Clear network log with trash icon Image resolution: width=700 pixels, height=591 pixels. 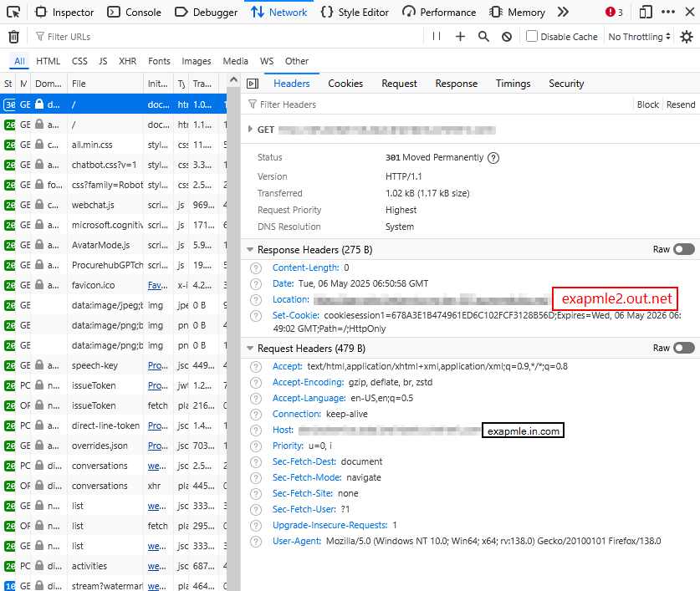pyautogui.click(x=14, y=37)
